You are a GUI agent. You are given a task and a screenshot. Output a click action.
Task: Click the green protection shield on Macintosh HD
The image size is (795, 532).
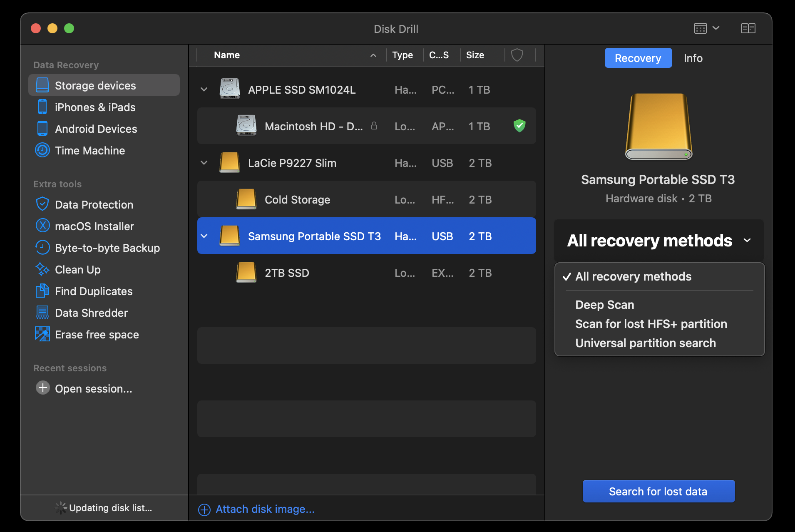519,125
